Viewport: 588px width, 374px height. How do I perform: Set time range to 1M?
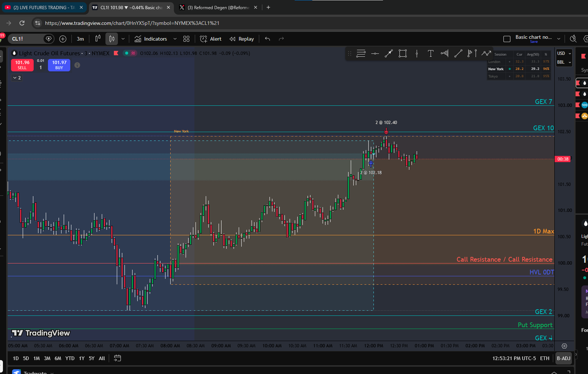[37, 358]
